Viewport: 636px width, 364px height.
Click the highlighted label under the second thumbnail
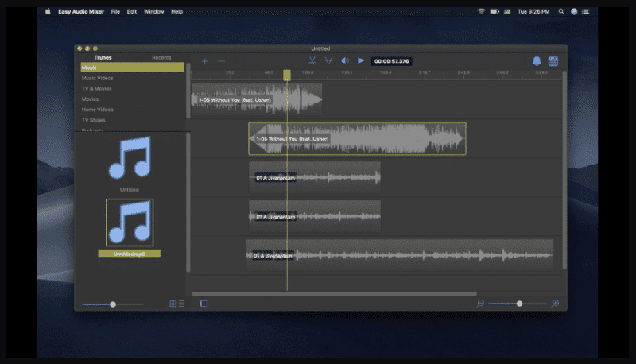point(130,254)
